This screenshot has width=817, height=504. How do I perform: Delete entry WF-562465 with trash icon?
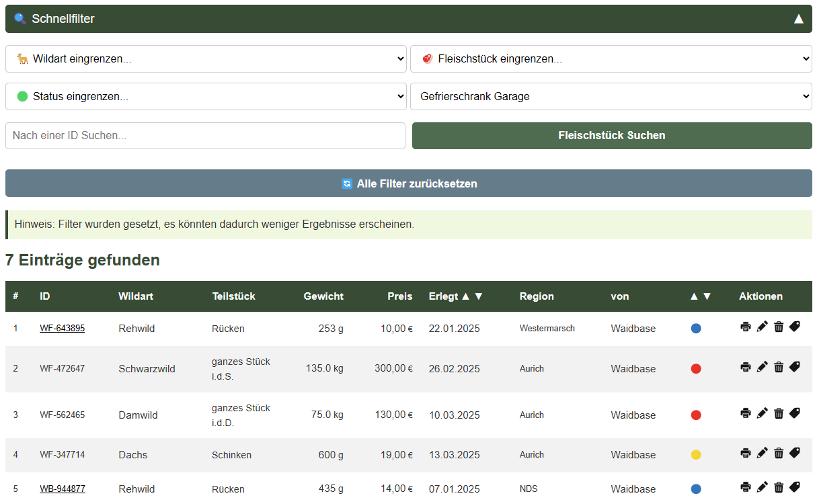[x=779, y=413]
